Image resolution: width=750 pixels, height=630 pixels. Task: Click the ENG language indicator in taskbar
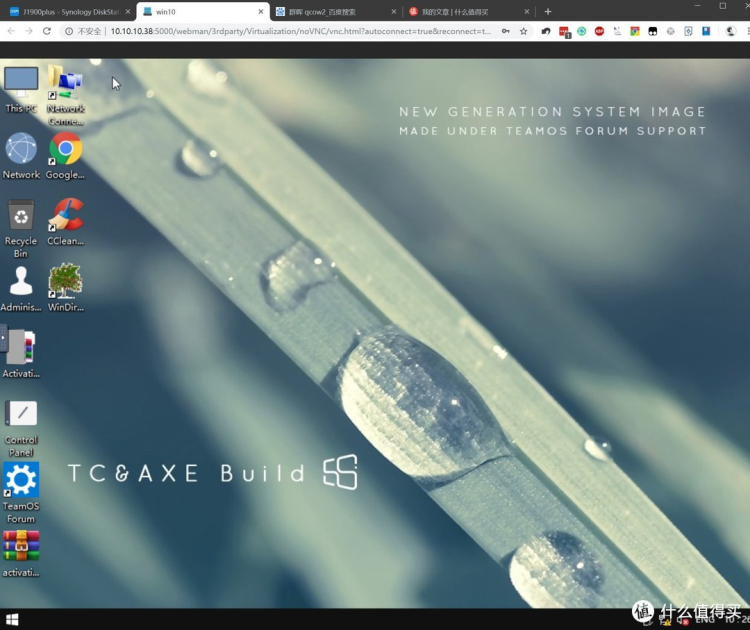click(x=705, y=620)
